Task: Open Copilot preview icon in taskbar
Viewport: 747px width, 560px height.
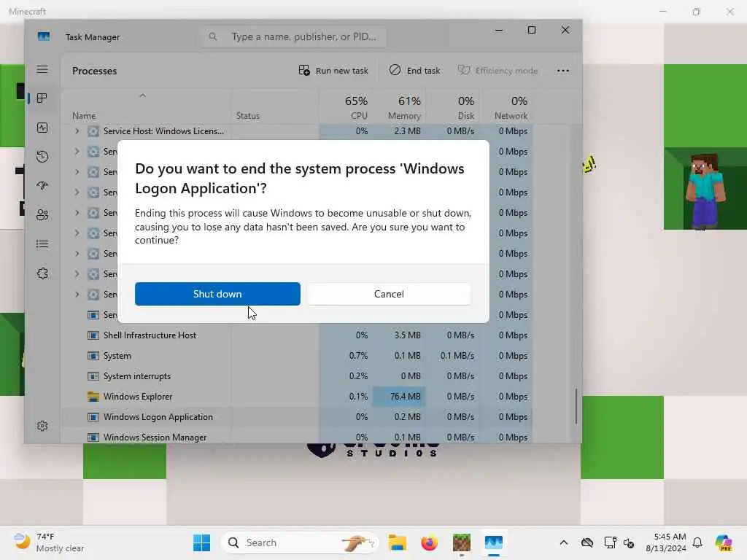Action: click(724, 542)
